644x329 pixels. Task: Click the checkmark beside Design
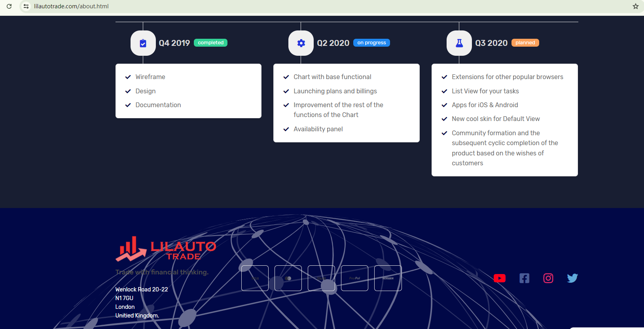point(128,91)
